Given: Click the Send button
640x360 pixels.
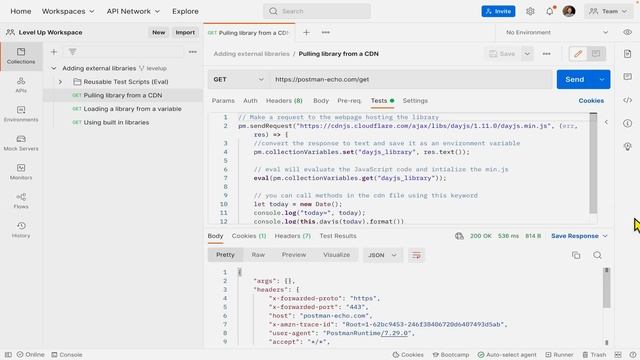Looking at the screenshot, I should 575,79.
